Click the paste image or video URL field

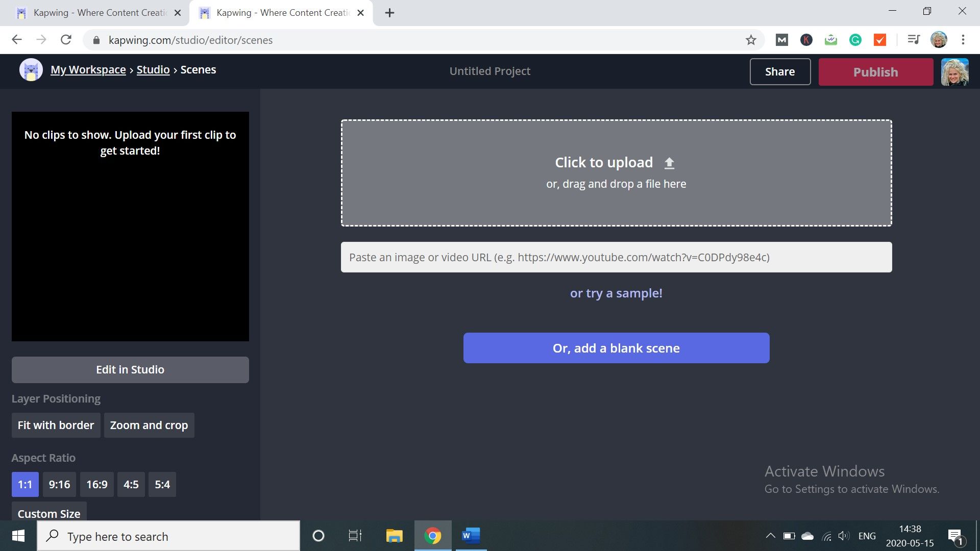coord(616,257)
